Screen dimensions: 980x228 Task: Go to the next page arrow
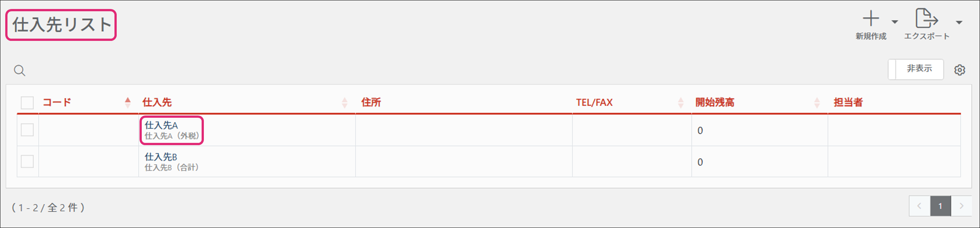pyautogui.click(x=961, y=206)
